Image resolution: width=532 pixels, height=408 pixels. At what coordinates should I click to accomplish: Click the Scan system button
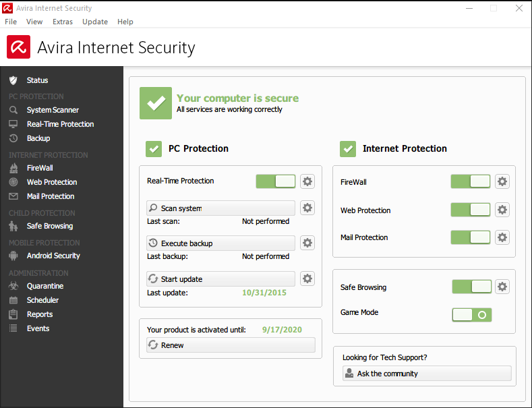click(x=220, y=208)
